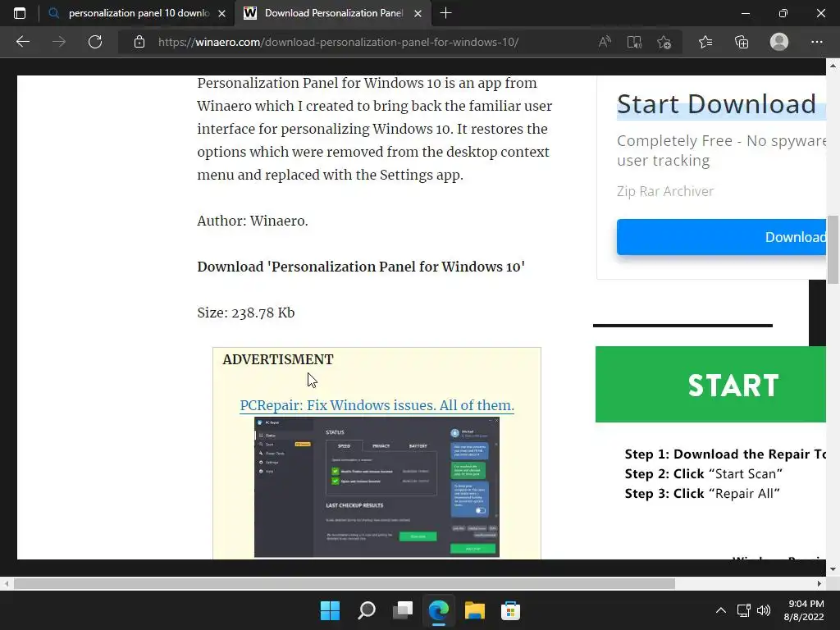Image resolution: width=840 pixels, height=630 pixels.
Task: Go back to the previous page
Action: pyautogui.click(x=22, y=42)
